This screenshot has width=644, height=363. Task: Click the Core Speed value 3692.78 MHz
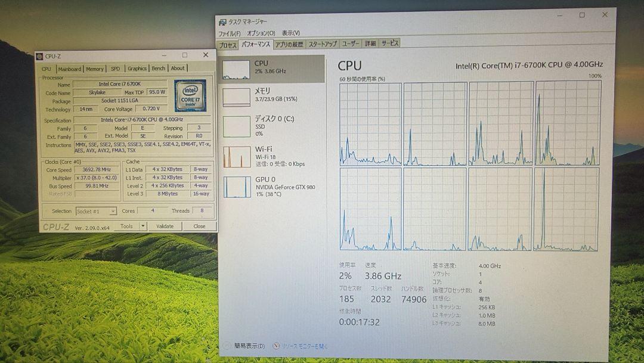coord(97,170)
